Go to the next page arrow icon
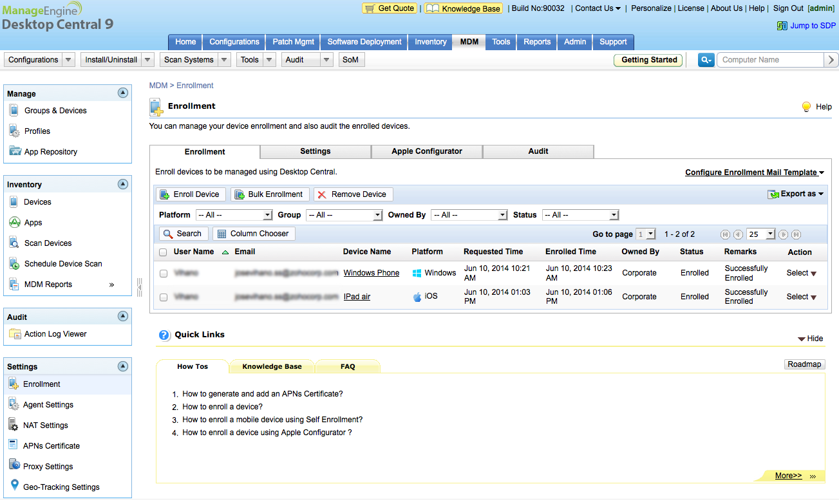This screenshot has width=839, height=504. [784, 234]
